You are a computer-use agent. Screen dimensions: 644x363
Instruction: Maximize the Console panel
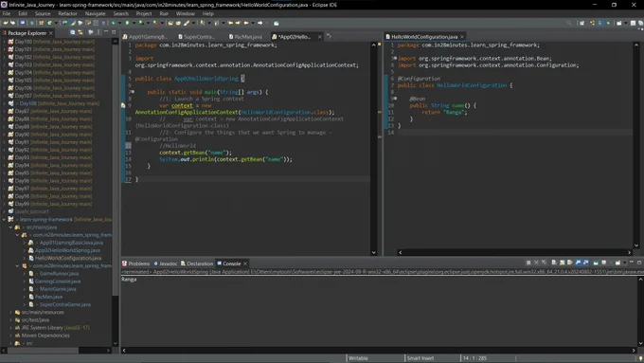click(x=639, y=263)
